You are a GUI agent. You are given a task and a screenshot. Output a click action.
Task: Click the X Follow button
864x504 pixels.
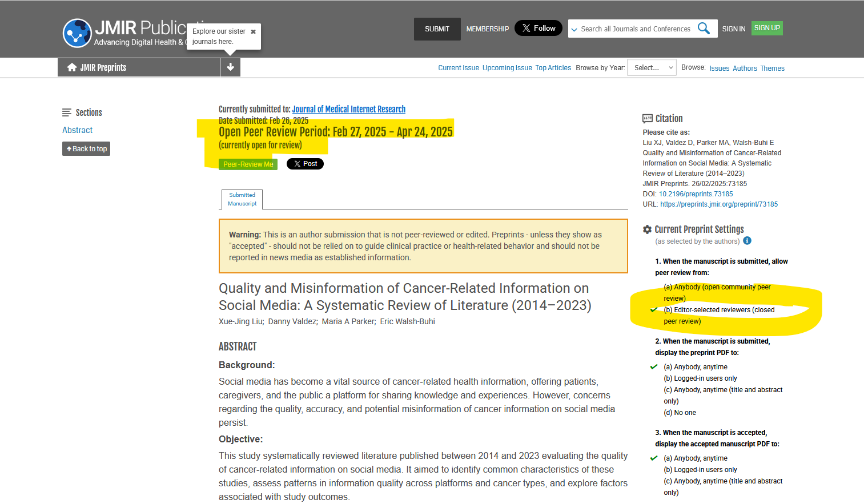click(539, 28)
